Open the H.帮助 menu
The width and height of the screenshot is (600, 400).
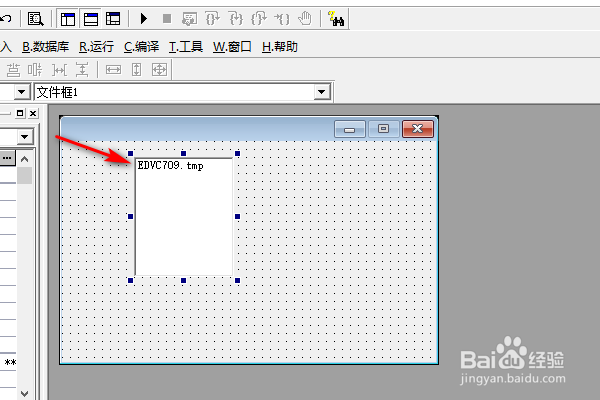tap(280, 47)
